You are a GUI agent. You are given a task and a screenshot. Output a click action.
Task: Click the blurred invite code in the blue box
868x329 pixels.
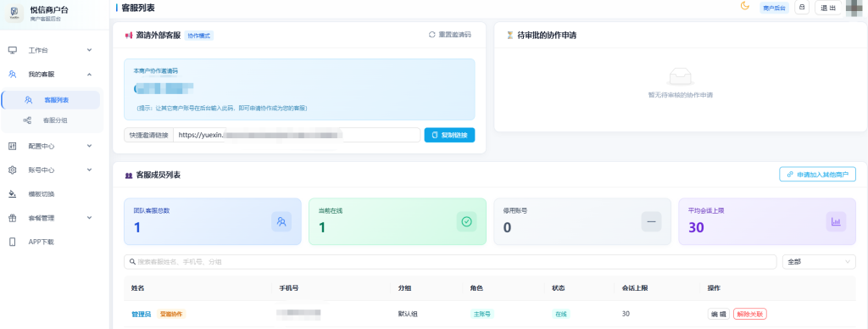[x=164, y=88]
